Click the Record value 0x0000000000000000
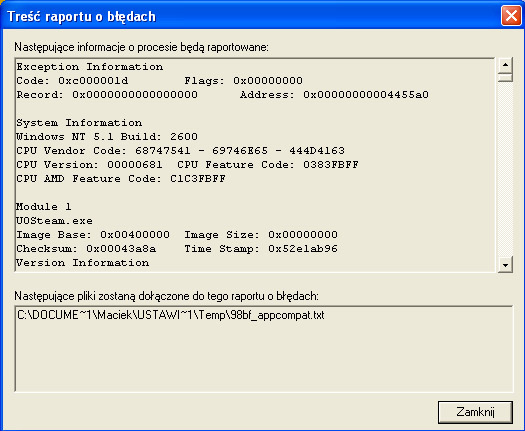Viewport: 525px width, 431px height. 135,95
